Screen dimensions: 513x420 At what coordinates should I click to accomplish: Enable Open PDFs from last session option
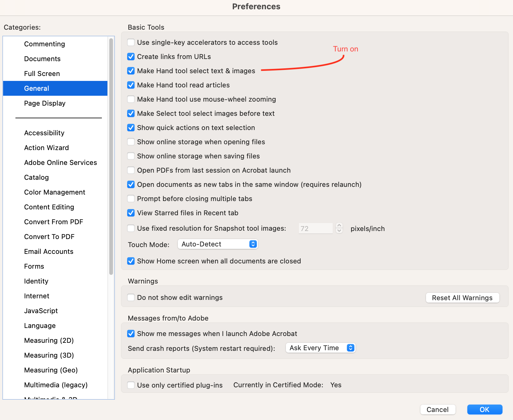(131, 170)
